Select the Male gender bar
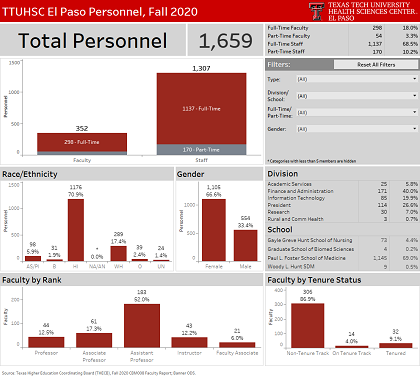 [245, 245]
